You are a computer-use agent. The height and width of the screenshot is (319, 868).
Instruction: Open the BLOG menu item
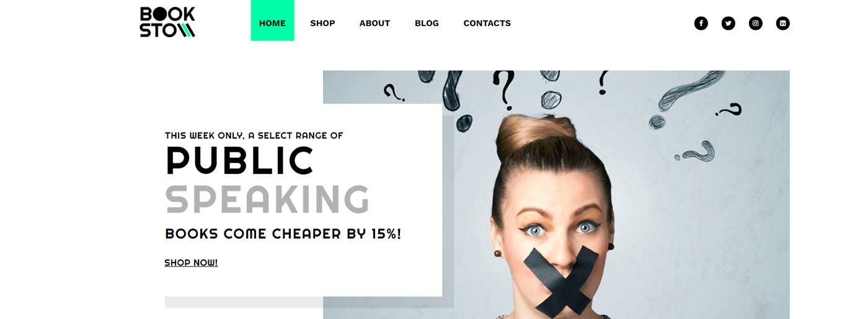427,24
